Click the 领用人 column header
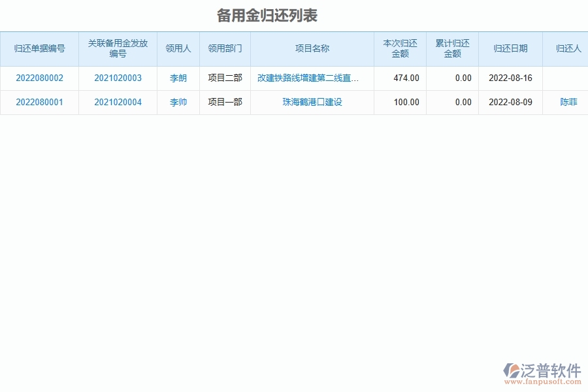Screen dimensions: 588x392 (x=178, y=48)
